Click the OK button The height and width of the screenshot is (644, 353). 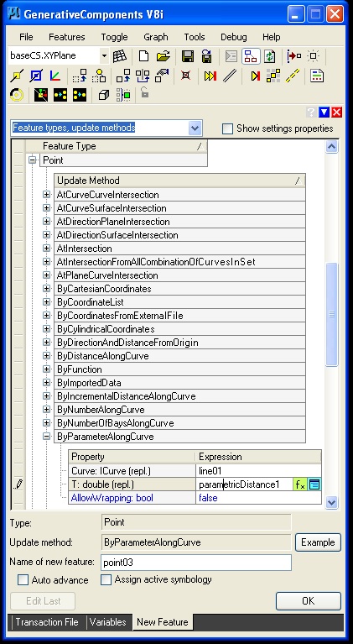(309, 601)
